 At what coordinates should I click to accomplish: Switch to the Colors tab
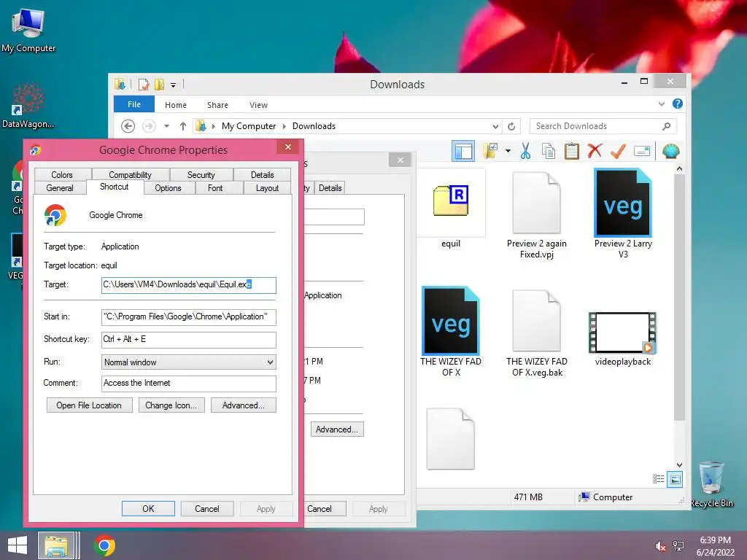(62, 175)
